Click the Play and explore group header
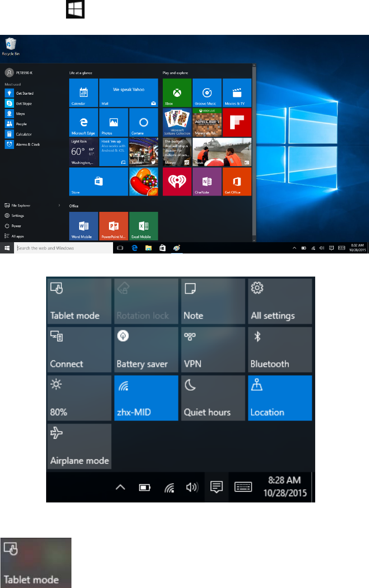 (x=175, y=72)
